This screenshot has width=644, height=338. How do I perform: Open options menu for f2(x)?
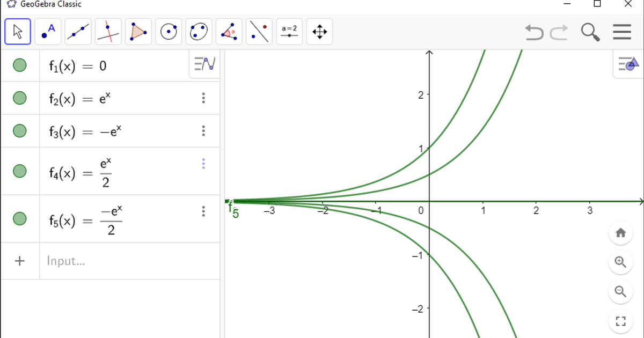[203, 98]
